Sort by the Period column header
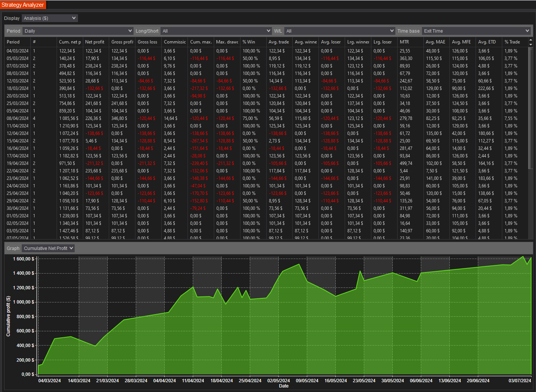Viewport: 536px width, 392px height. (17, 42)
